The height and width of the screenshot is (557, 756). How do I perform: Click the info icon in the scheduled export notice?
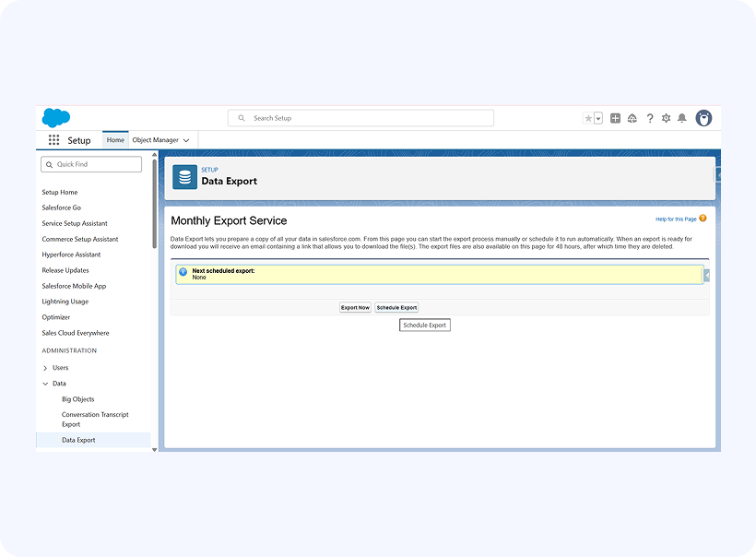[x=183, y=272]
